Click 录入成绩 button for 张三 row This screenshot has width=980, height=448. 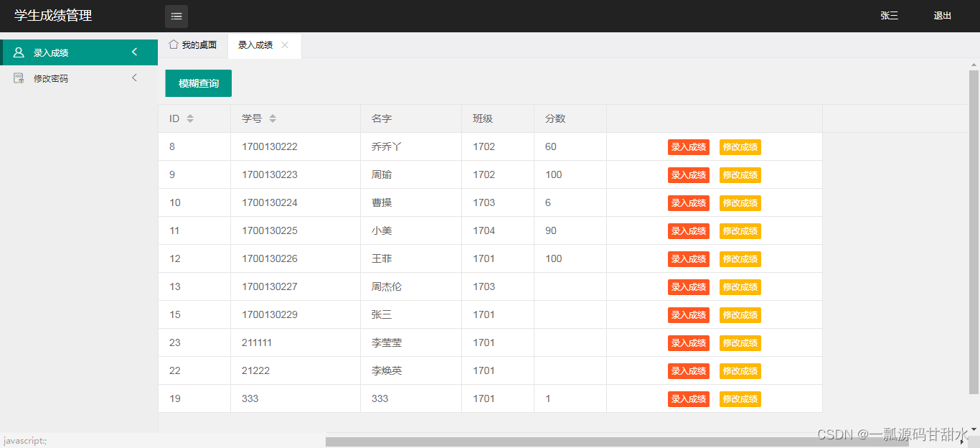(689, 315)
